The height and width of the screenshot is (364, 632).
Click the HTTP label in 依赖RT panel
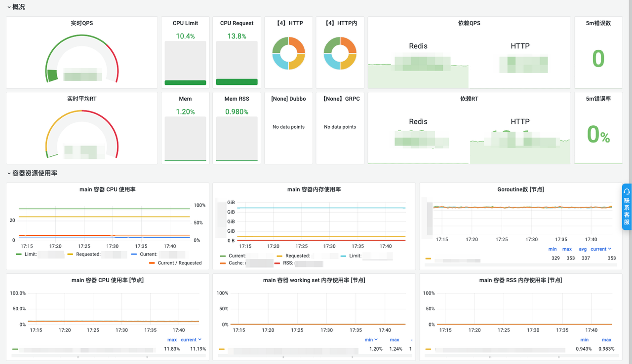pos(520,121)
